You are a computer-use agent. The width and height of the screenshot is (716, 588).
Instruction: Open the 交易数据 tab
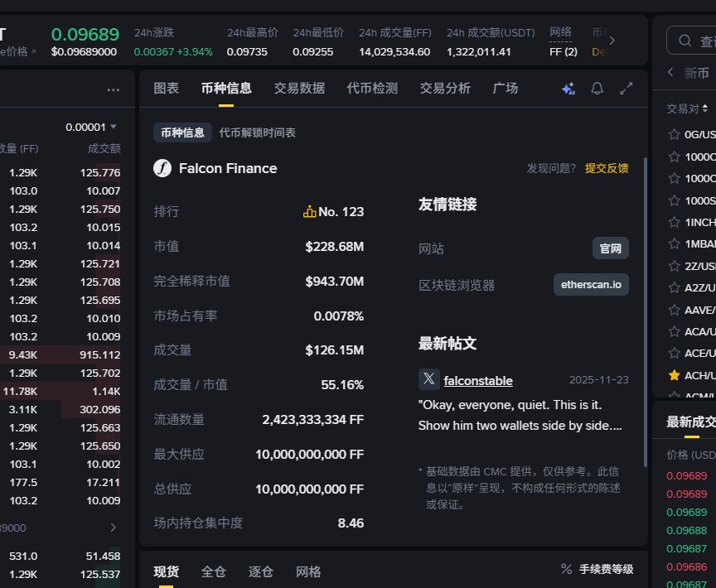click(x=299, y=89)
